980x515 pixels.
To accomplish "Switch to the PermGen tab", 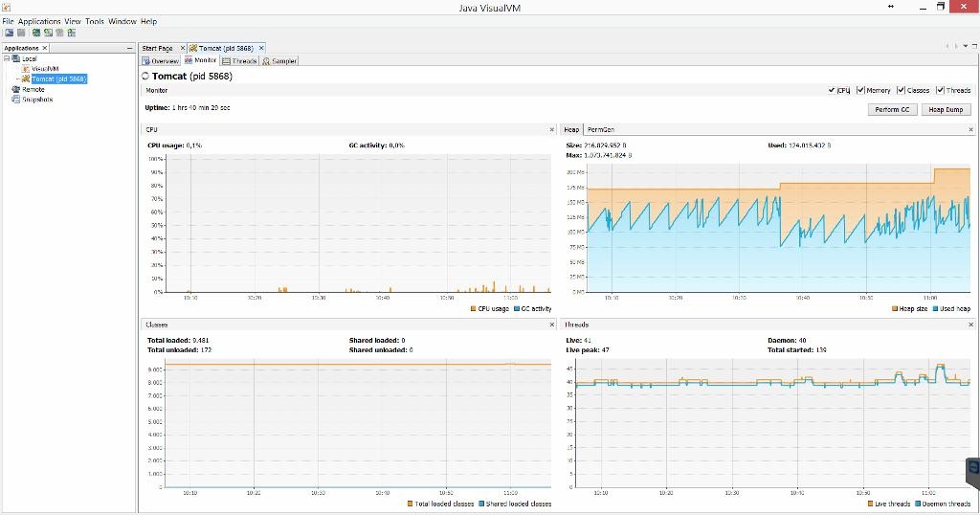I will (x=601, y=129).
